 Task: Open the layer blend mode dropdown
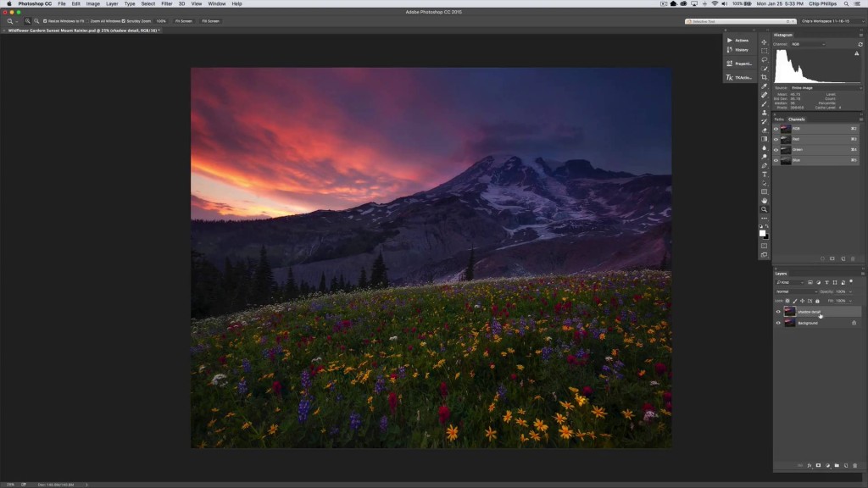point(795,291)
